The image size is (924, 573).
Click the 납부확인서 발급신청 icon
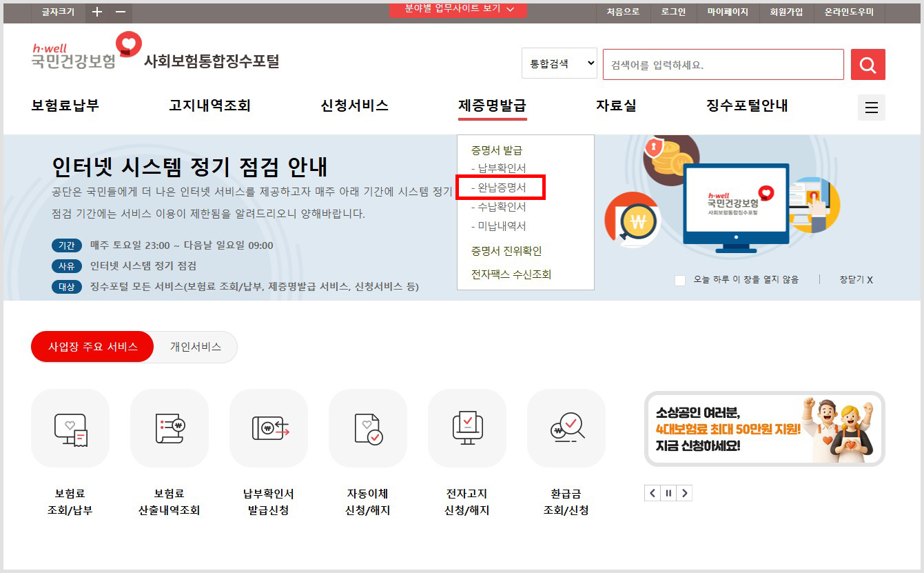click(x=268, y=428)
